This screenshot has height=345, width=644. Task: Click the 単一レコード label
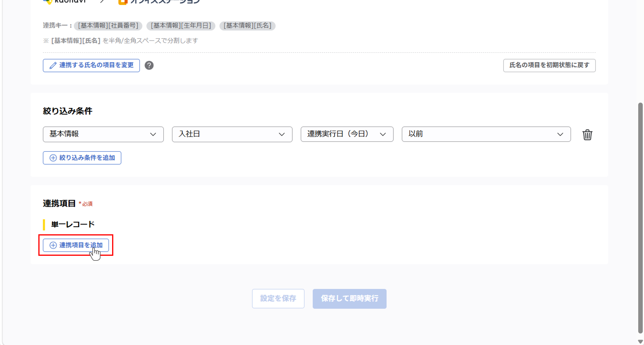73,224
